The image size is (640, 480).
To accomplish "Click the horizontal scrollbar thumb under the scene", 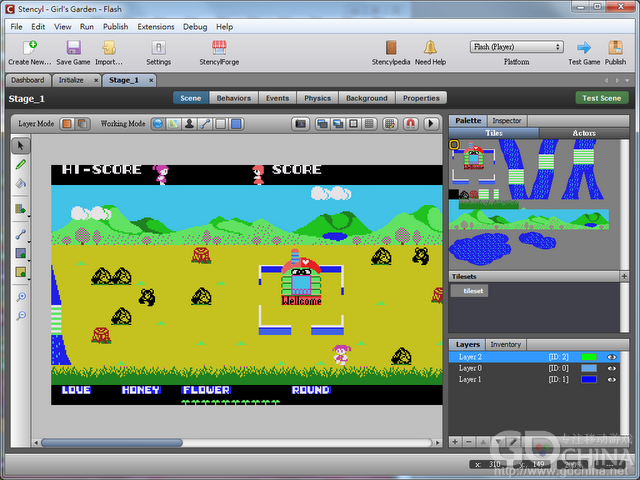I will 111,443.
